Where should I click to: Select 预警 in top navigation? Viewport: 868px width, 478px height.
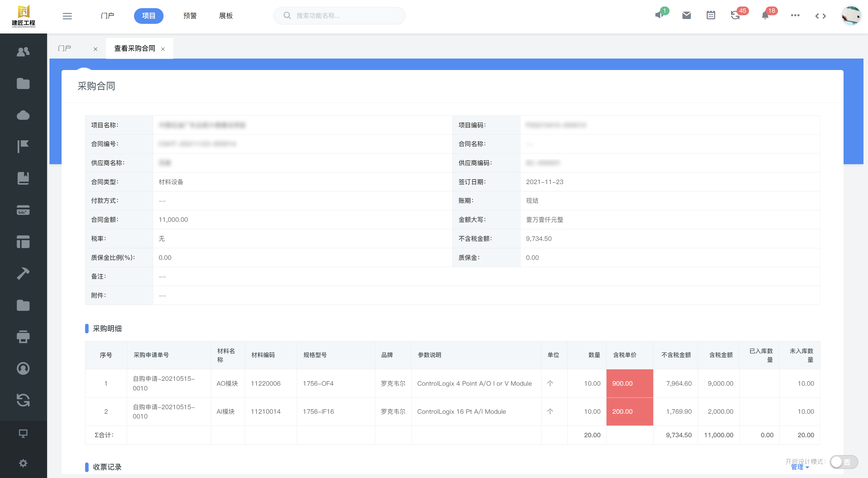point(190,16)
